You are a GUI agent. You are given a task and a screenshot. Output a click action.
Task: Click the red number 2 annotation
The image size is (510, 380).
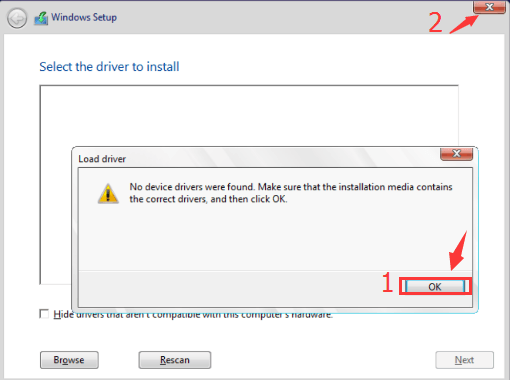click(435, 22)
